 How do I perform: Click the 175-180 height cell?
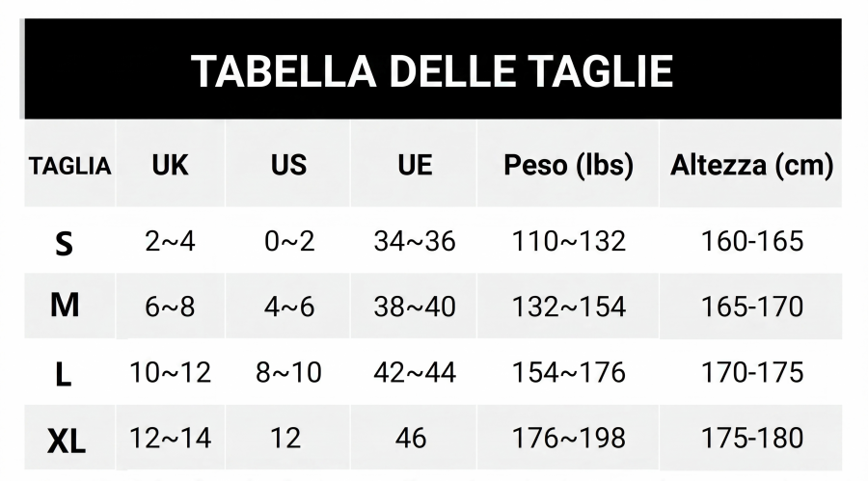[751, 439]
